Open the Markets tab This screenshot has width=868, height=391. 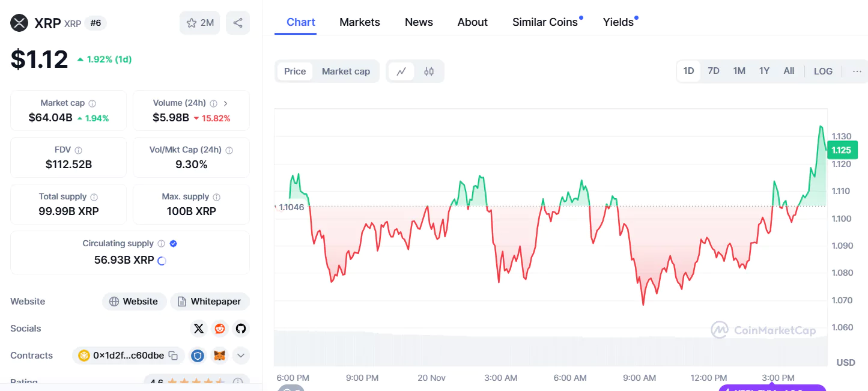(360, 22)
